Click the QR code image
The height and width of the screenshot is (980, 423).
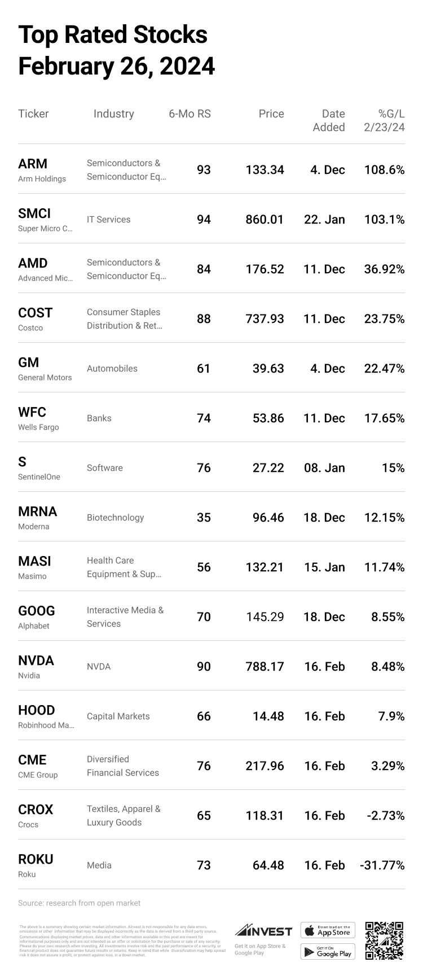pyautogui.click(x=384, y=941)
